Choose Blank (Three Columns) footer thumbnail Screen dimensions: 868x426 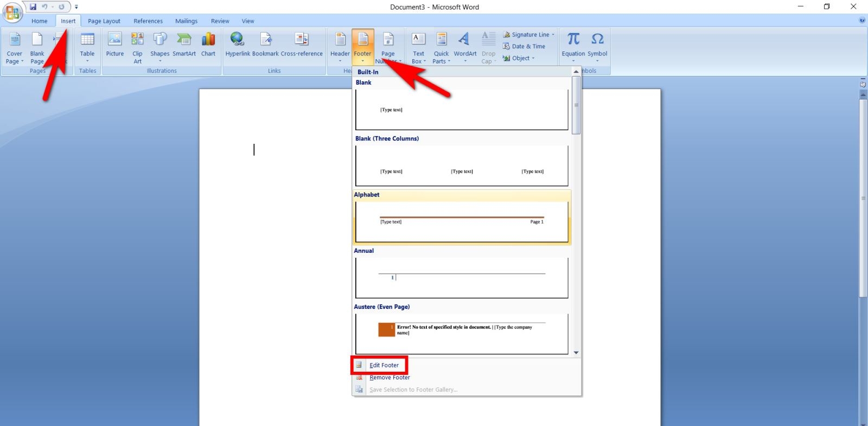462,166
